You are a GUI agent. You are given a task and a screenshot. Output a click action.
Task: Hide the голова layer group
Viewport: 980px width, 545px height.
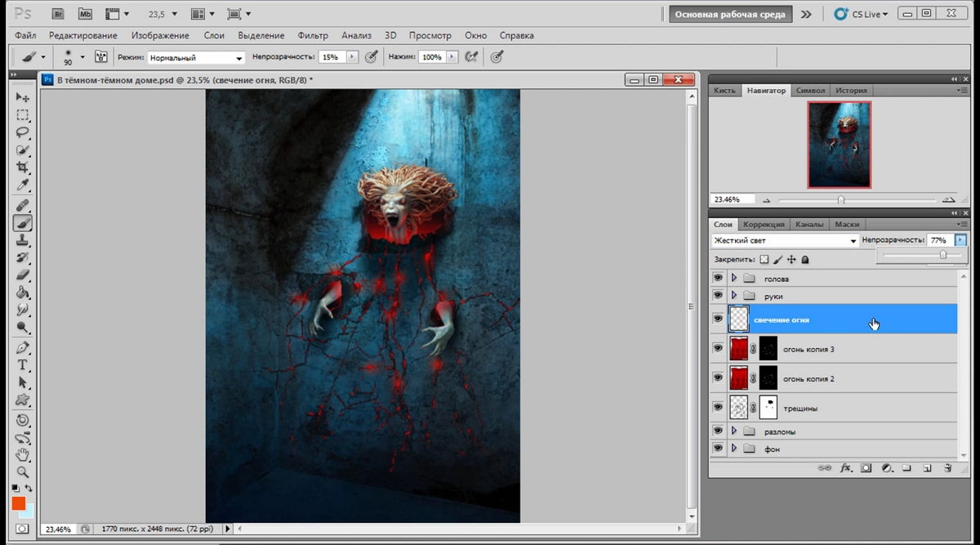tap(718, 279)
